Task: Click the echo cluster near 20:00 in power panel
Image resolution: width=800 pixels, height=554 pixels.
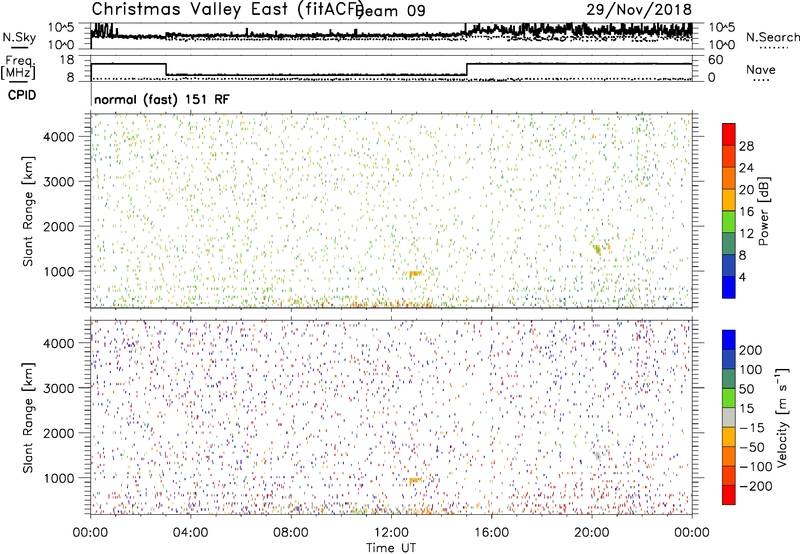Action: click(x=598, y=249)
